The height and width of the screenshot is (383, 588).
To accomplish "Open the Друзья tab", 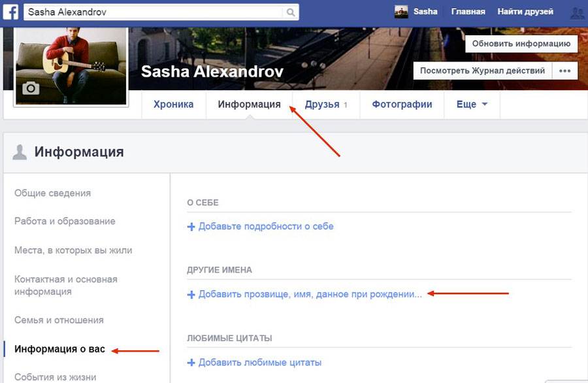I will pyautogui.click(x=326, y=105).
